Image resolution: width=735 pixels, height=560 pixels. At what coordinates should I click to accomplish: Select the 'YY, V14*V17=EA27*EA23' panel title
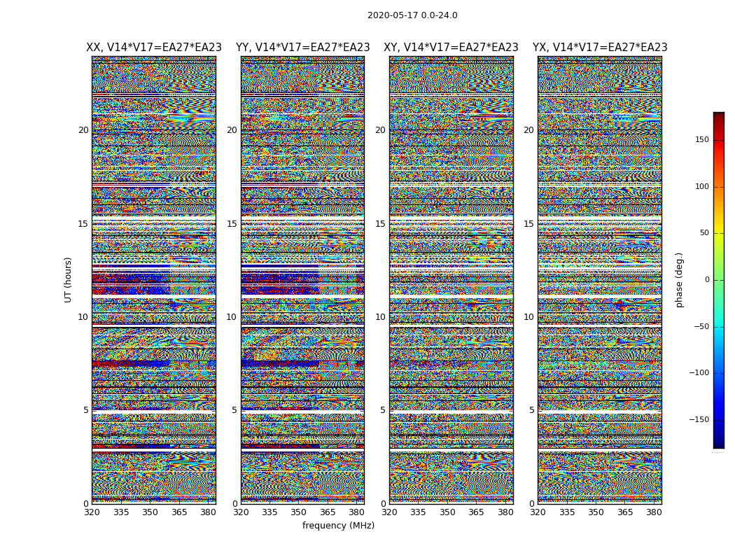click(x=303, y=48)
